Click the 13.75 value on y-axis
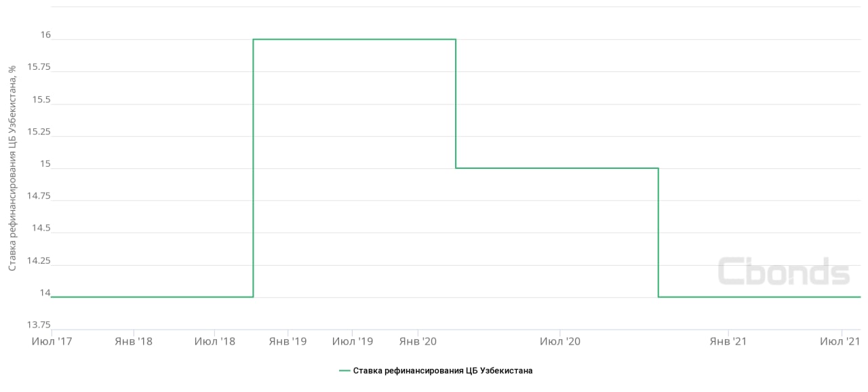This screenshot has height=392, width=868. [x=39, y=325]
